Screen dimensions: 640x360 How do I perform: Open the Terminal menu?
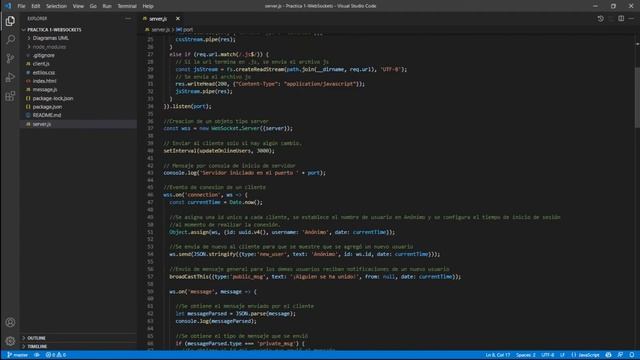pos(127,6)
